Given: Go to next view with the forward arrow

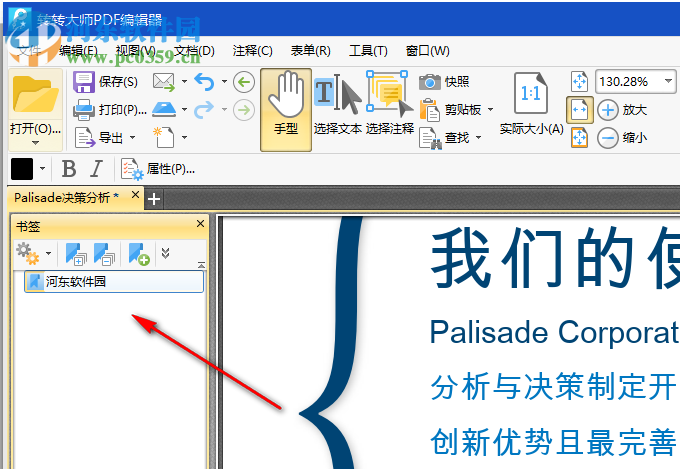Looking at the screenshot, I should pyautogui.click(x=244, y=110).
